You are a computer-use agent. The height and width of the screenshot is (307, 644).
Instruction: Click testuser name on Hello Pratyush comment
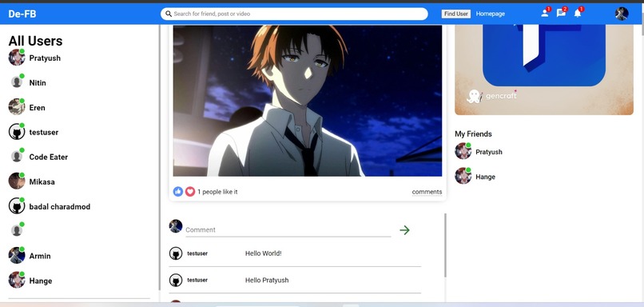pyautogui.click(x=197, y=280)
